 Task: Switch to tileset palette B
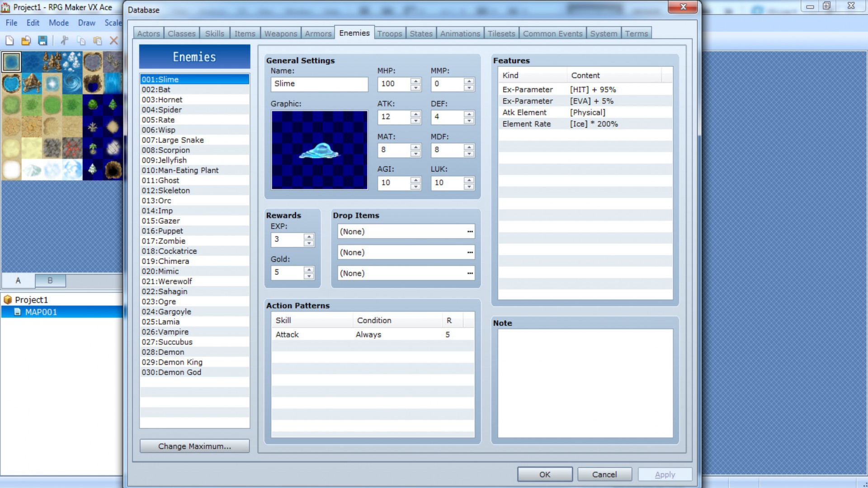pos(50,281)
